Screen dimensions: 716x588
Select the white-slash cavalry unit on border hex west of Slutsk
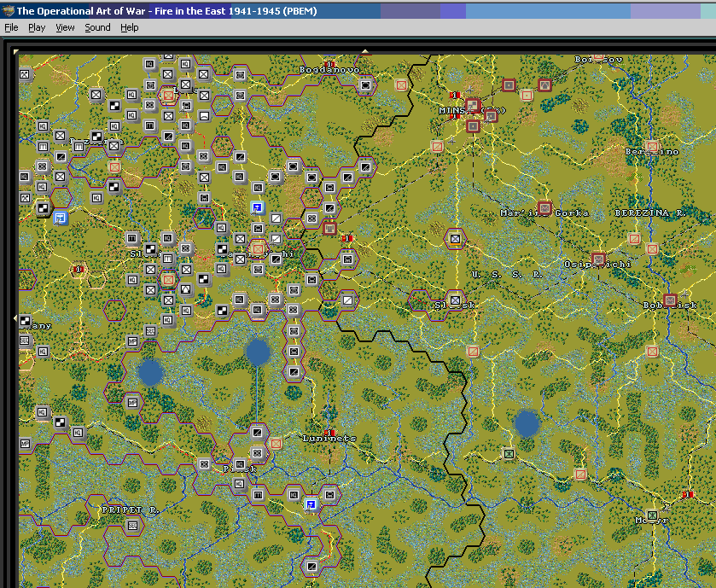pyautogui.click(x=347, y=300)
